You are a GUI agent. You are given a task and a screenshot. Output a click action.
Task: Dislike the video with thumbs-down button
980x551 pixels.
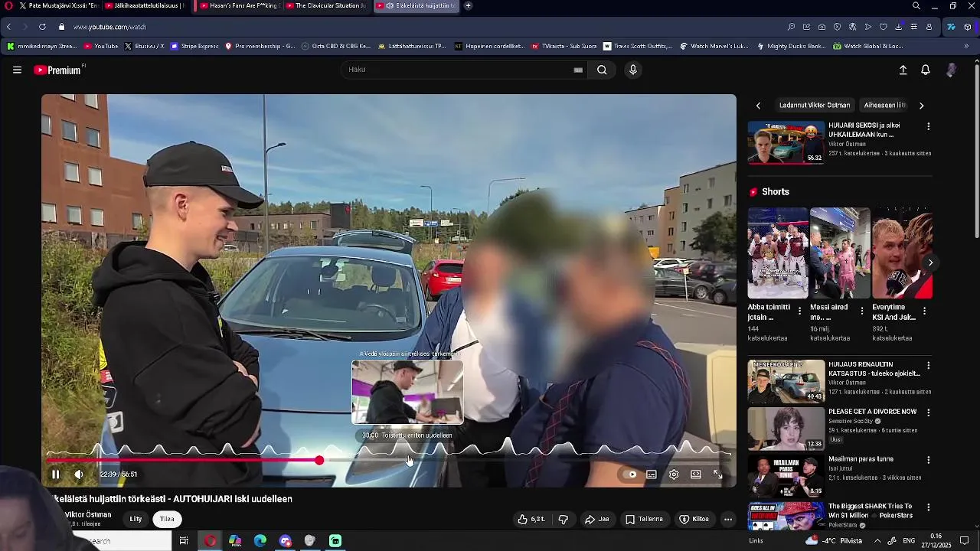563,519
